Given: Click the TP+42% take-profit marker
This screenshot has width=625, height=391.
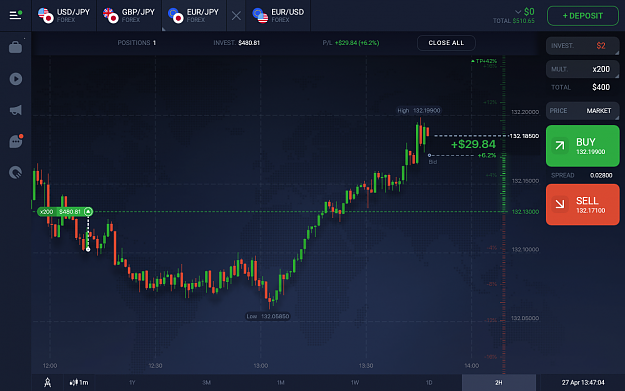Looking at the screenshot, I should tap(484, 61).
